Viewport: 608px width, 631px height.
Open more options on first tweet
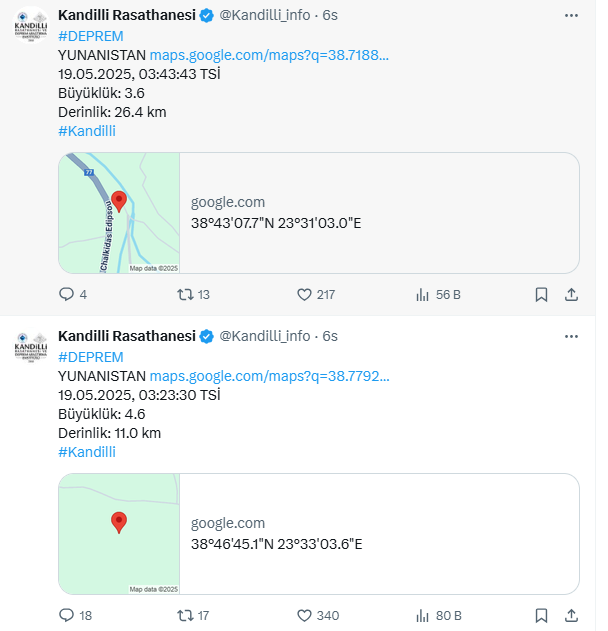pos(571,15)
